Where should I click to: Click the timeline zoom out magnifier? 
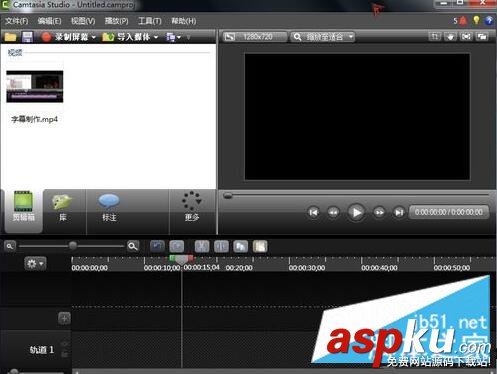10,247
